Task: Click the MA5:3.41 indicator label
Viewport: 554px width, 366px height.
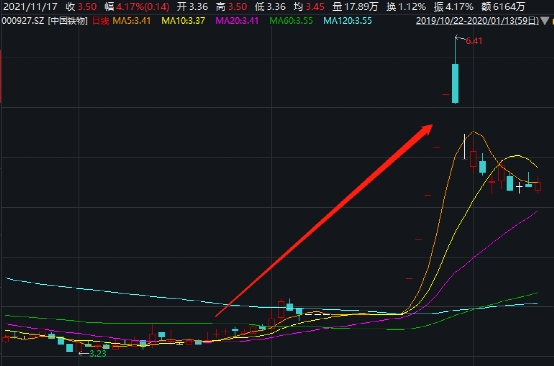Action: pyautogui.click(x=131, y=21)
